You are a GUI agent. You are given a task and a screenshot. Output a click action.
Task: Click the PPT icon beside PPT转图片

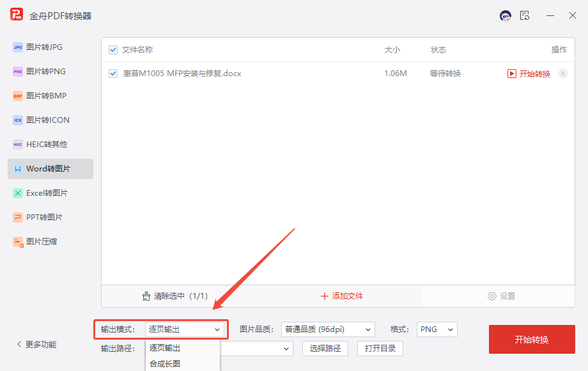[18, 217]
